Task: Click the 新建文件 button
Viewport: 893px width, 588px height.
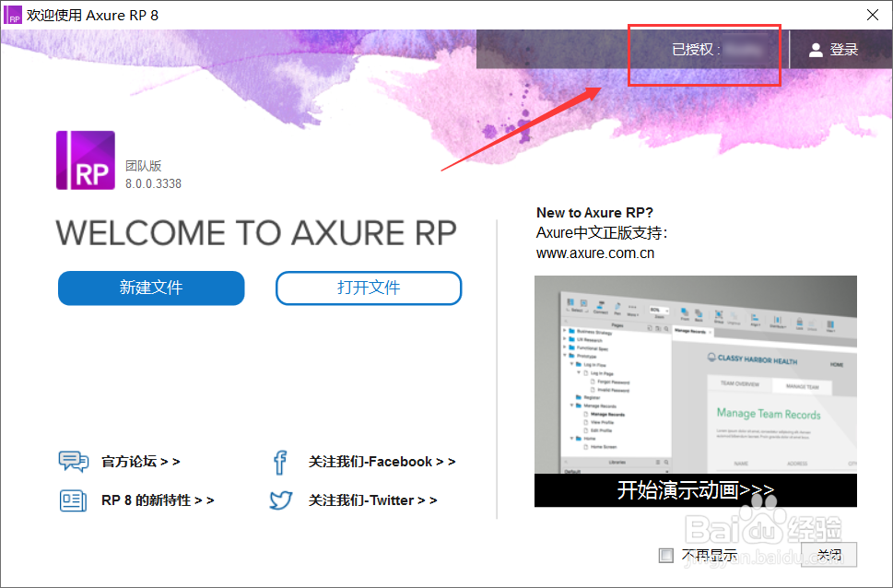Action: (151, 288)
